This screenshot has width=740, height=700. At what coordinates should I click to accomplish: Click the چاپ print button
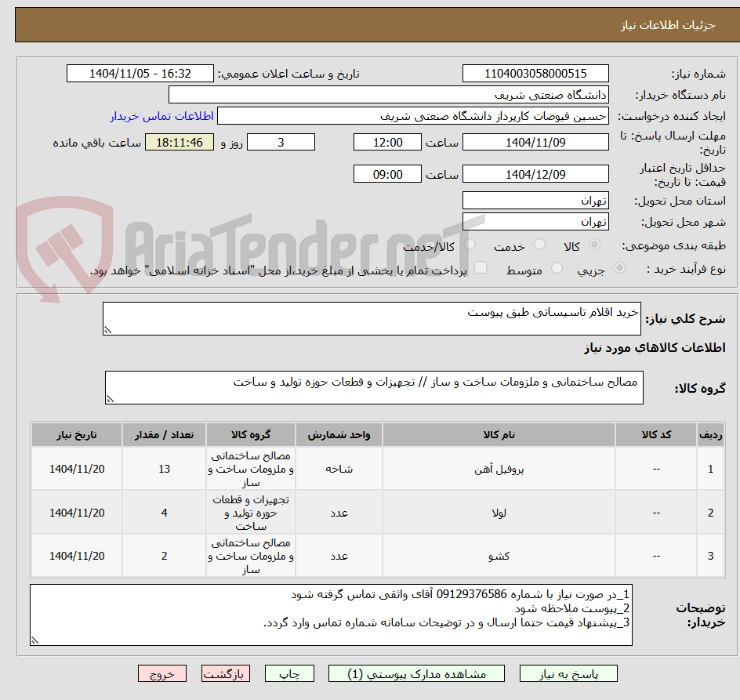coord(289,673)
